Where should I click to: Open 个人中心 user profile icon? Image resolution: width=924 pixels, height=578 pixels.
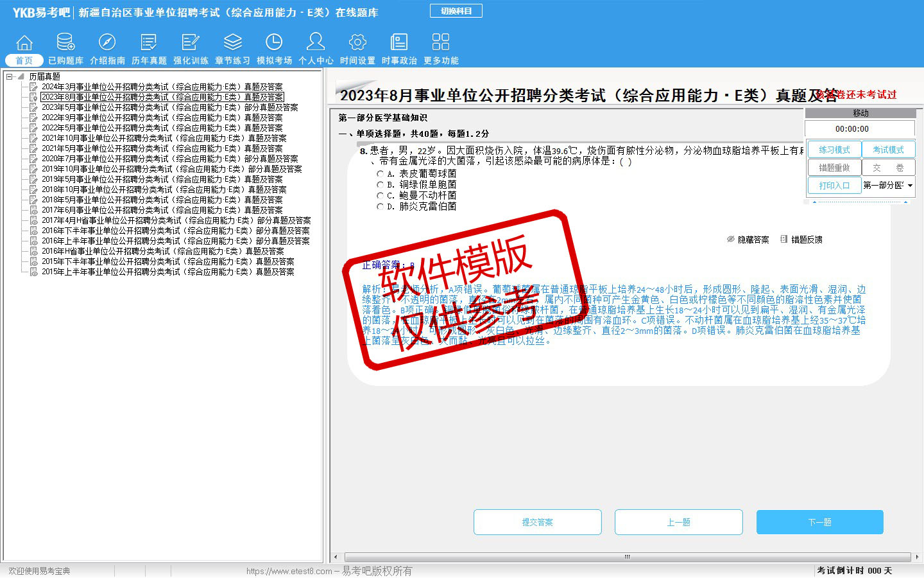tap(316, 43)
